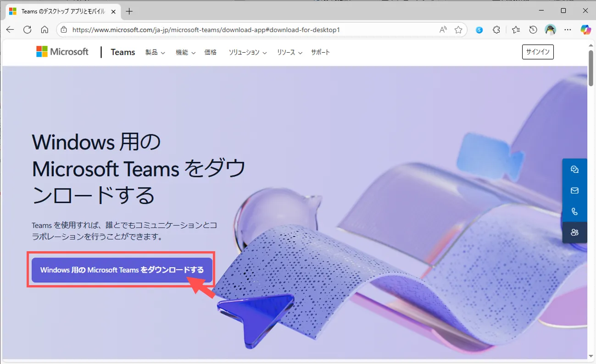Click Windows 用の Microsoft Teams をダウンロードする button
The width and height of the screenshot is (596, 364).
pyautogui.click(x=122, y=270)
